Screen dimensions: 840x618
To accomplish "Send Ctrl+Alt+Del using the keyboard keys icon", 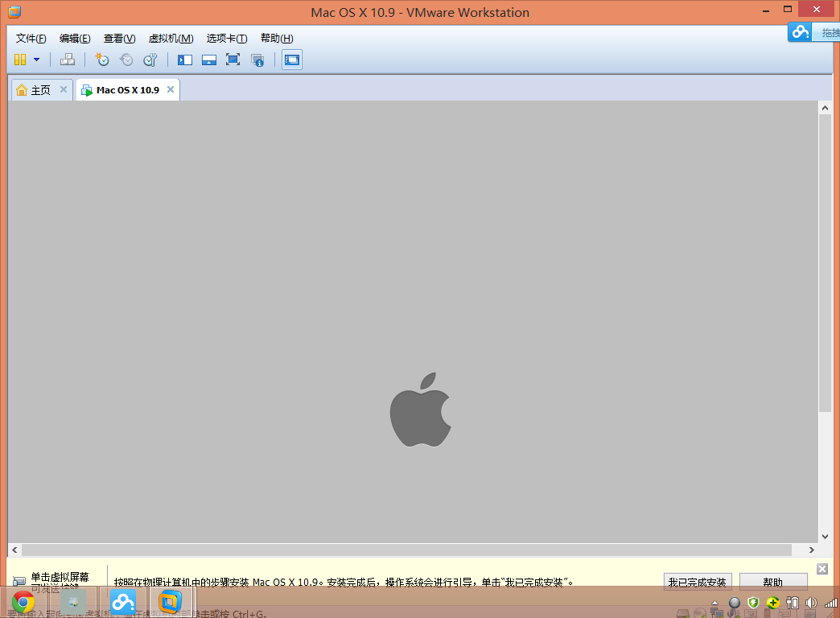I will tap(68, 60).
